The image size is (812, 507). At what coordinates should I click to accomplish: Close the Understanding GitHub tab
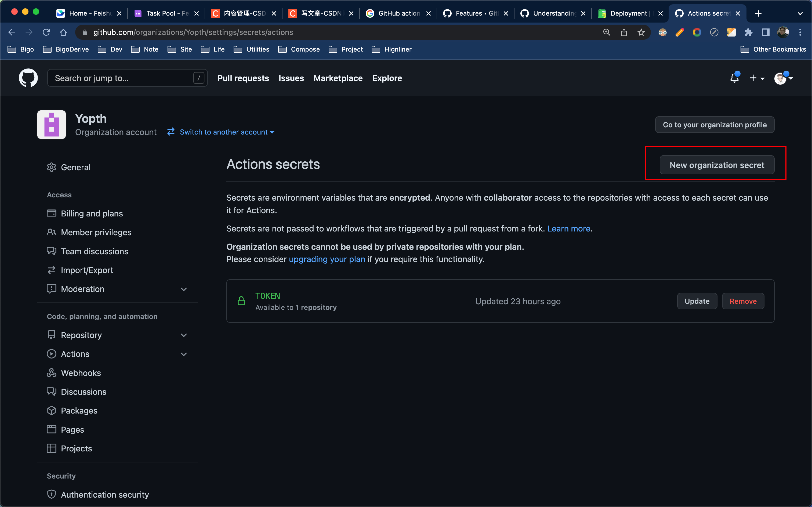[583, 13]
